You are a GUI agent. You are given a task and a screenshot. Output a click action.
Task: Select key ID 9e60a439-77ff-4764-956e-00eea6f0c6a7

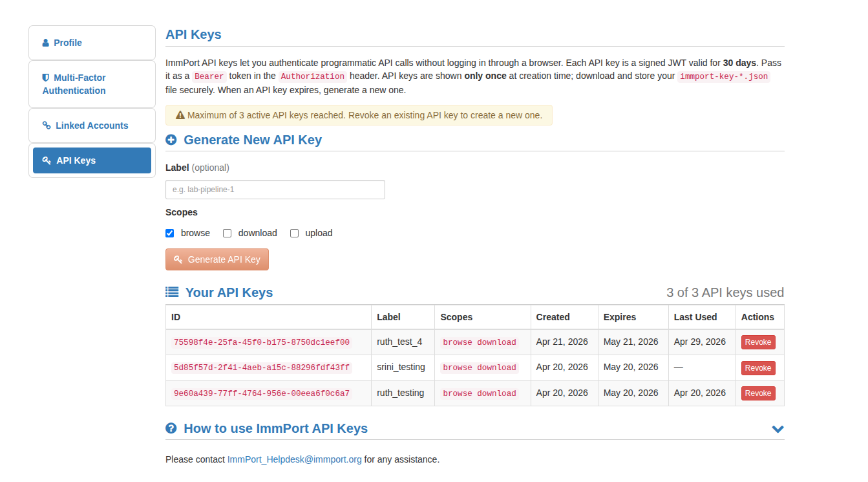[x=262, y=393]
